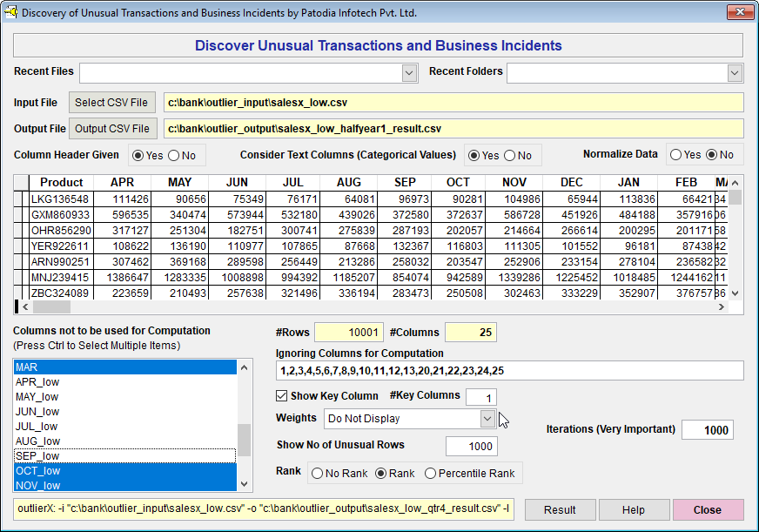Open the Recent Files dropdown
Viewport: 759px width, 532px height.
(409, 73)
